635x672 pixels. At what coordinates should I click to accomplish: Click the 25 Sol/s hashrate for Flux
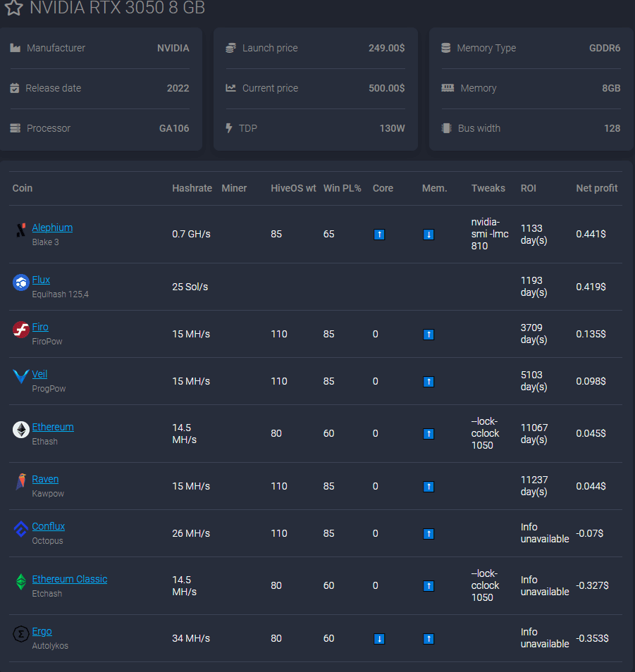tap(190, 287)
